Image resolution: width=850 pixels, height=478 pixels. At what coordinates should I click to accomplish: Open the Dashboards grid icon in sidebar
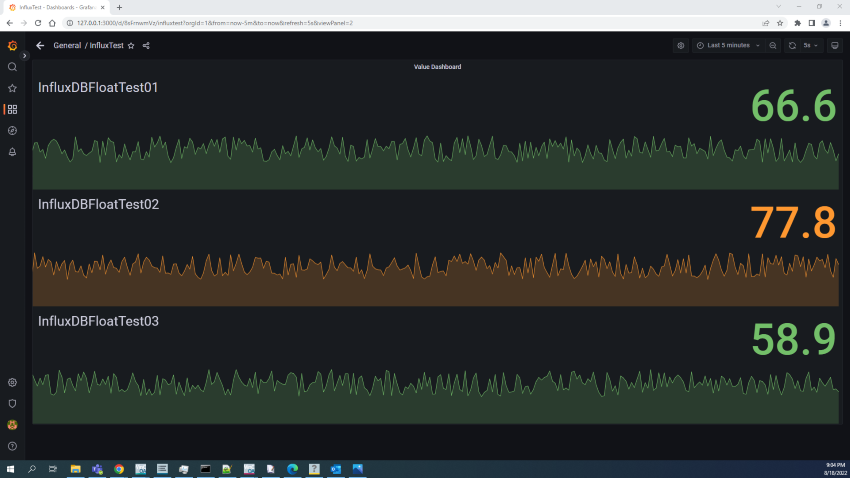12,109
